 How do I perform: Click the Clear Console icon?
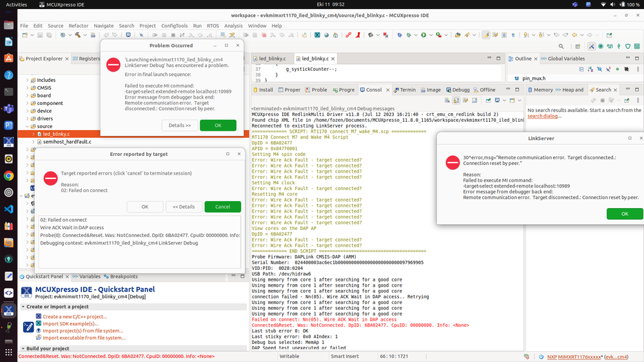coord(447,100)
